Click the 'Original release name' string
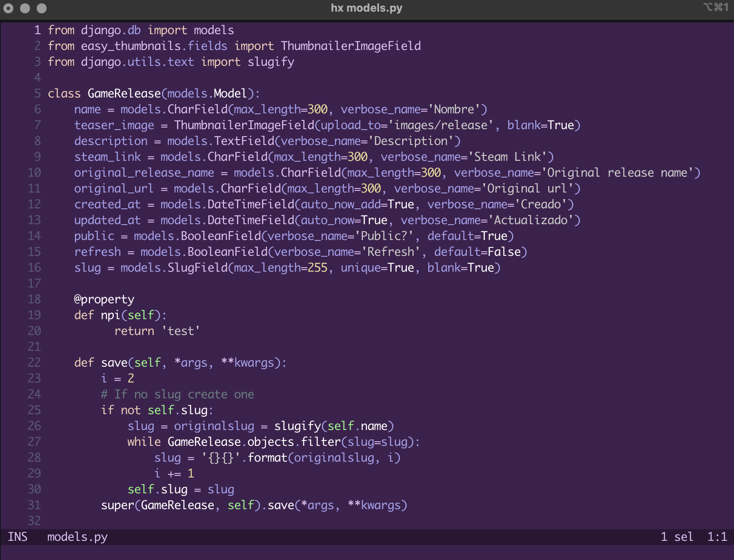 (617, 172)
